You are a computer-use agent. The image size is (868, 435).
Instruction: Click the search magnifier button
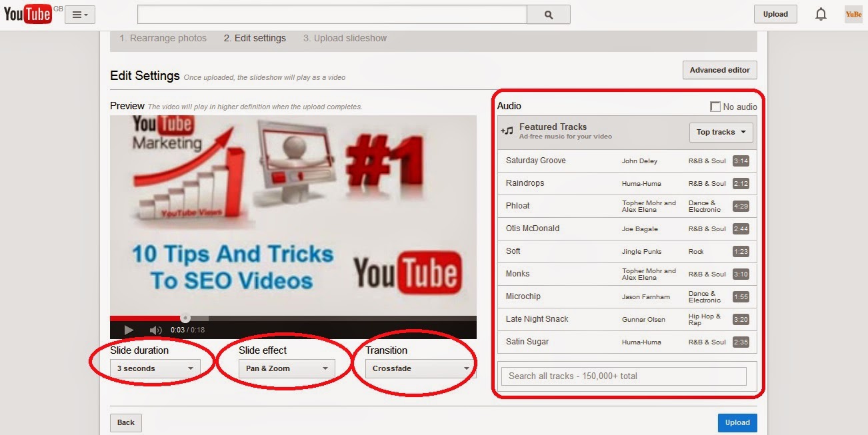549,14
